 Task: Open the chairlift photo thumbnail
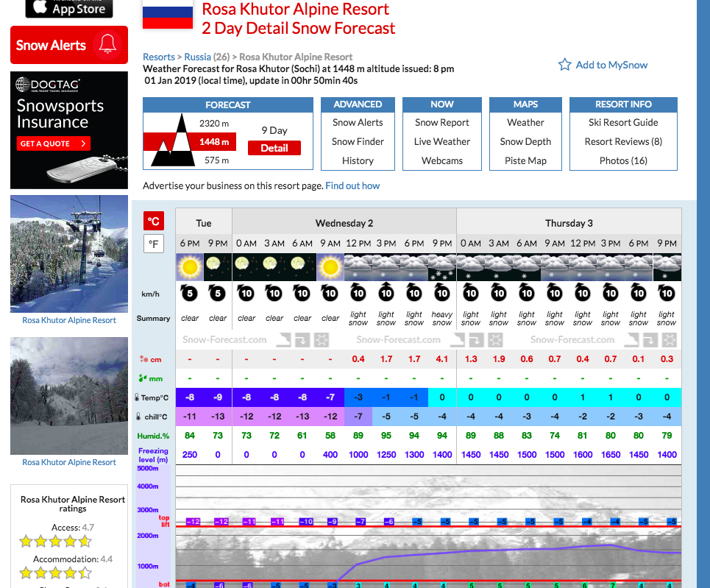69,254
